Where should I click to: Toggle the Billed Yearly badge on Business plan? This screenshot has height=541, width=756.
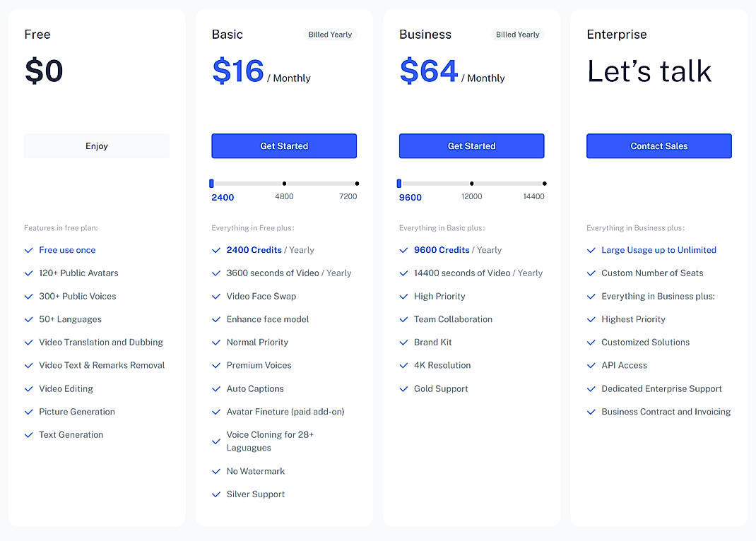coord(517,34)
